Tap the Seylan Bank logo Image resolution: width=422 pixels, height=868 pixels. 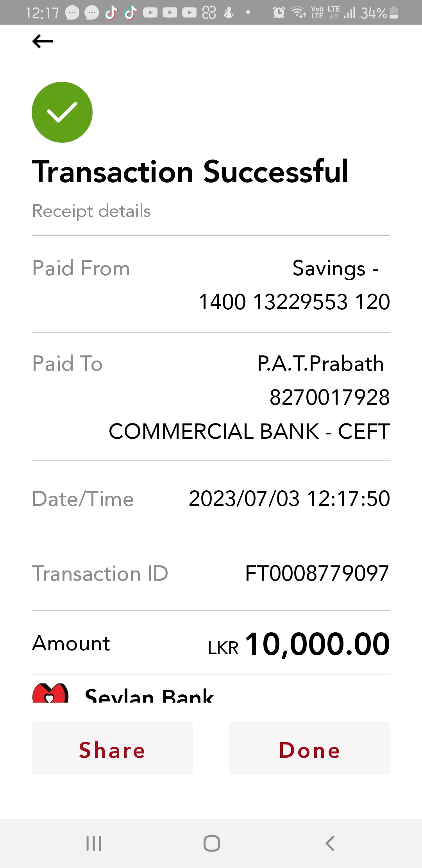coord(50,693)
